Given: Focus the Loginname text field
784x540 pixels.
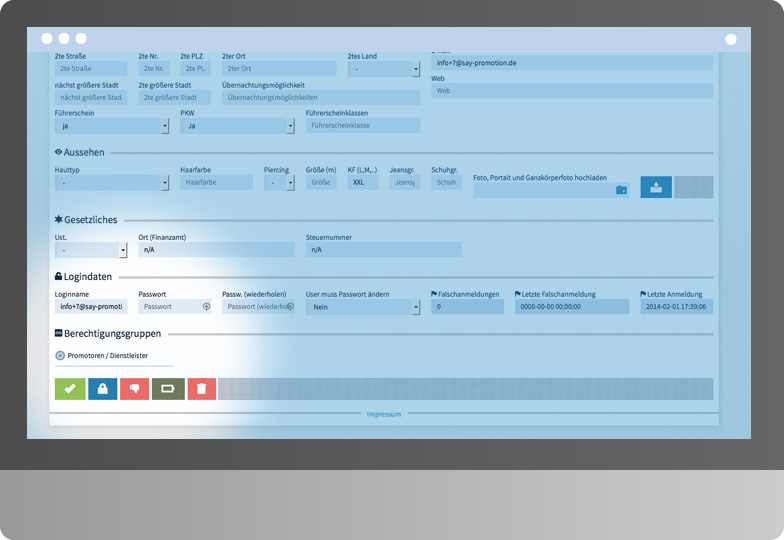Looking at the screenshot, I should (x=90, y=307).
